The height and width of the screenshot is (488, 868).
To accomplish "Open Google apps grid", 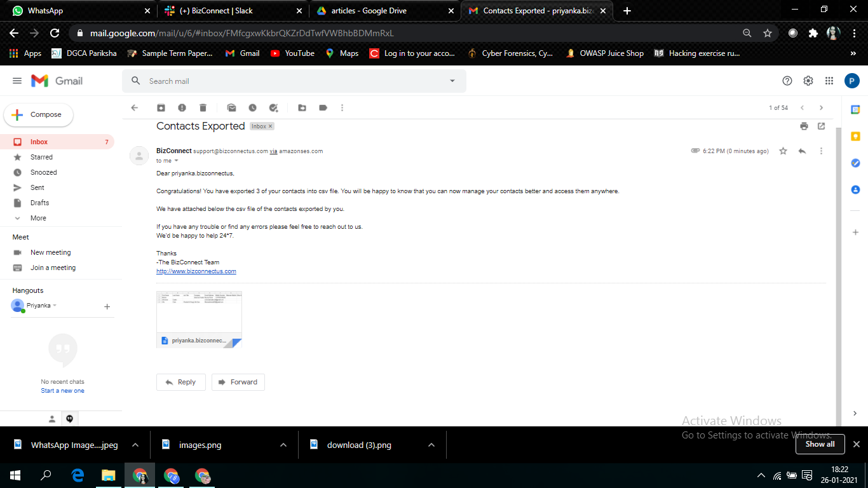I will (829, 81).
